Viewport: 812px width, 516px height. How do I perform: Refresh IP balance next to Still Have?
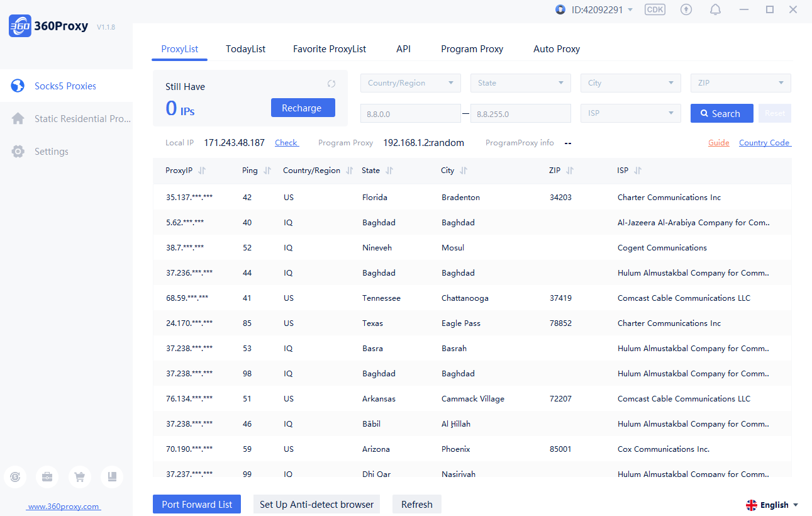point(331,83)
